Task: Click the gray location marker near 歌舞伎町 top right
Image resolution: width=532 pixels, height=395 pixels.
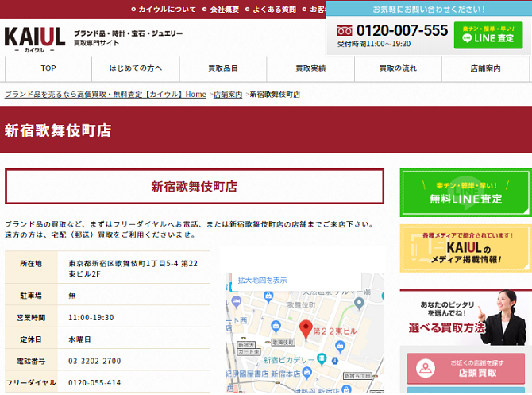Action: (x=359, y=303)
